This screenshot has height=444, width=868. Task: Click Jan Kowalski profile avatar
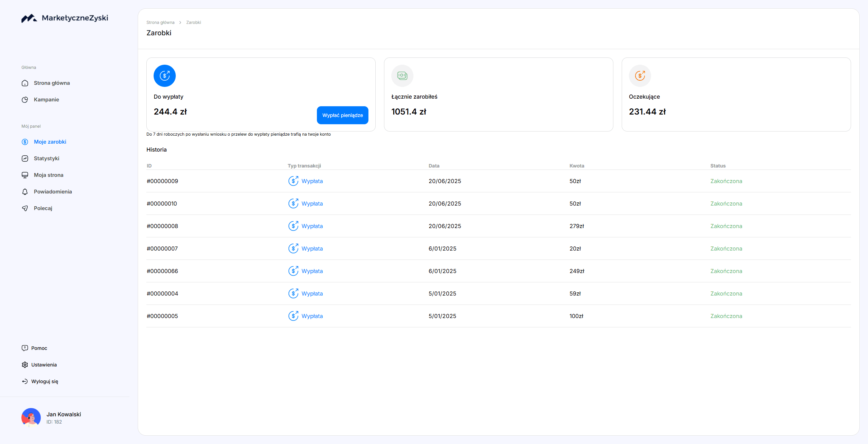31,418
